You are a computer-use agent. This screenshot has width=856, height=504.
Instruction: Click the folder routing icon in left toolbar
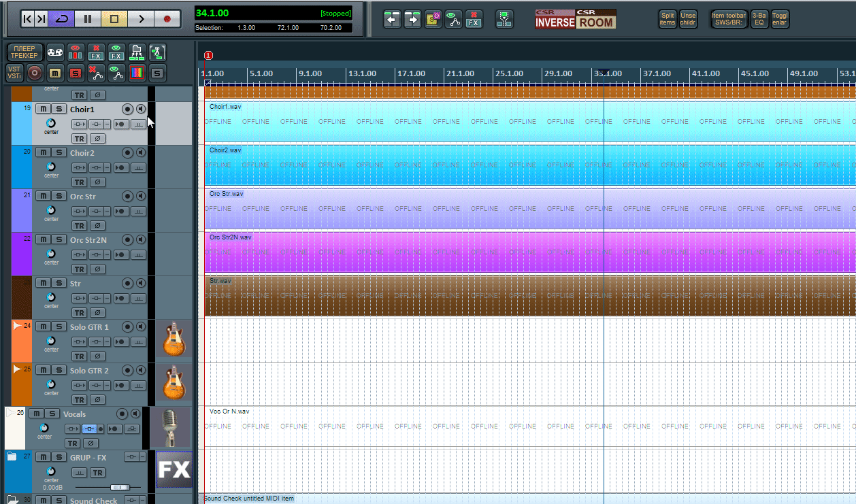pos(137,52)
